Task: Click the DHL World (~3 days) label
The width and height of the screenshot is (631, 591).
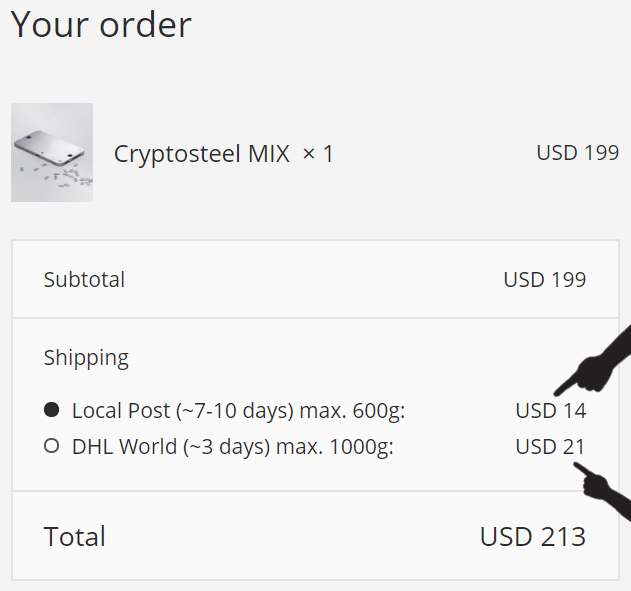Action: point(171,447)
